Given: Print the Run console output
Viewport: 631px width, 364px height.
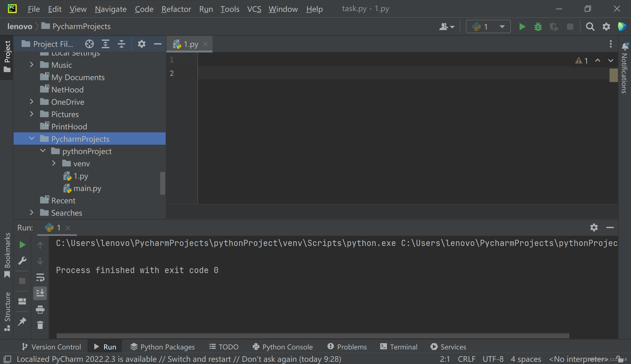Looking at the screenshot, I should tap(40, 310).
